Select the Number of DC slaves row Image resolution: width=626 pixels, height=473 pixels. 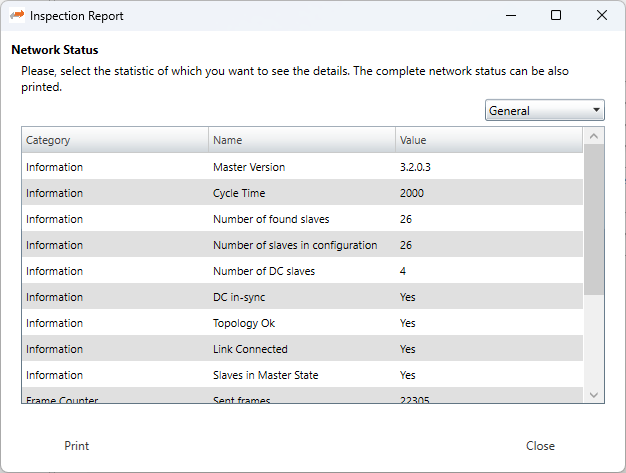pyautogui.click(x=262, y=271)
